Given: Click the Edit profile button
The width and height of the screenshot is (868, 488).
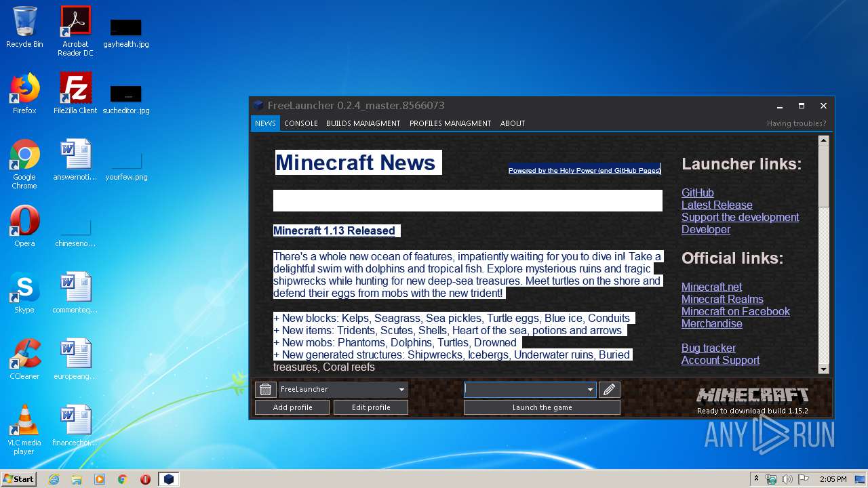Looking at the screenshot, I should [371, 407].
